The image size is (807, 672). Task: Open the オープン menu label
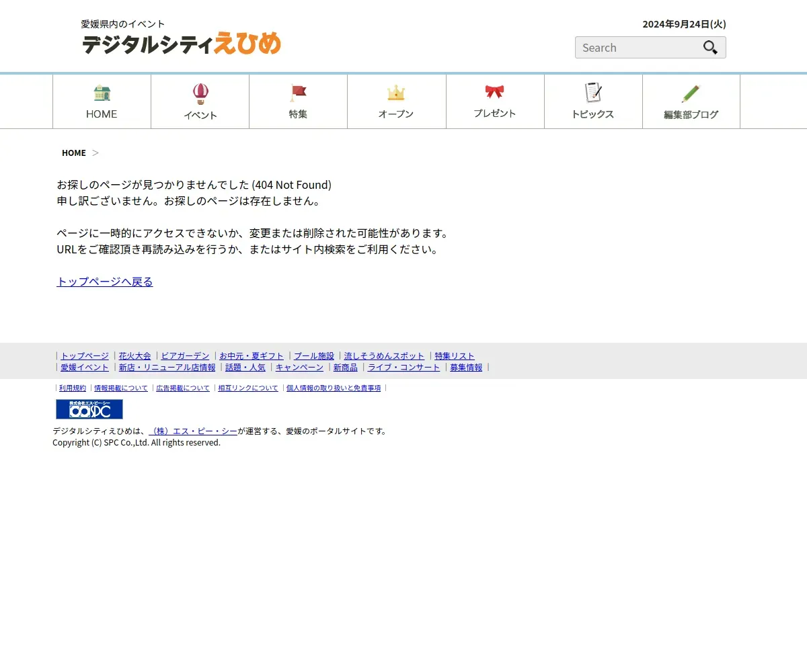tap(396, 114)
